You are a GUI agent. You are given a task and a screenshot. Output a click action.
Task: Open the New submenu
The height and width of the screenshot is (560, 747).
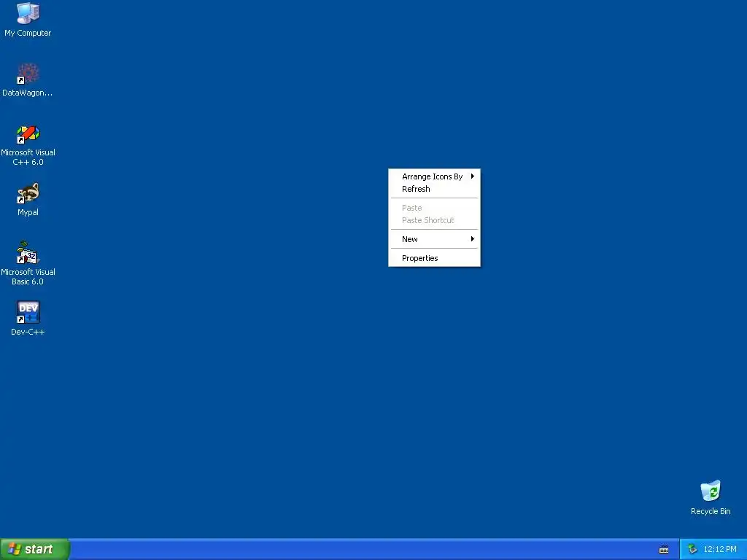(435, 239)
